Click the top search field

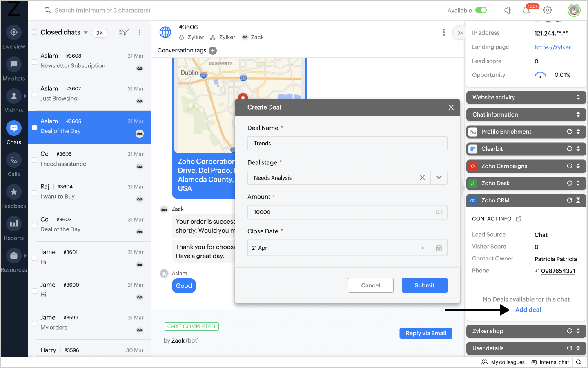tap(102, 10)
